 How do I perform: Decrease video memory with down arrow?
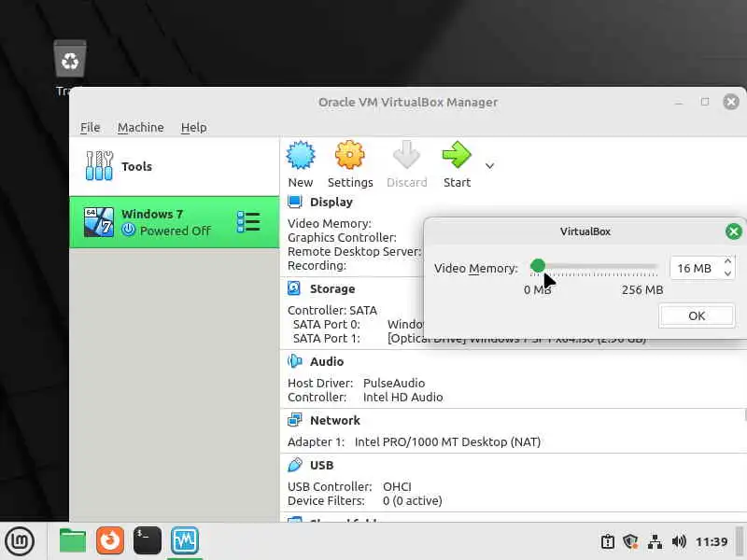point(727,273)
